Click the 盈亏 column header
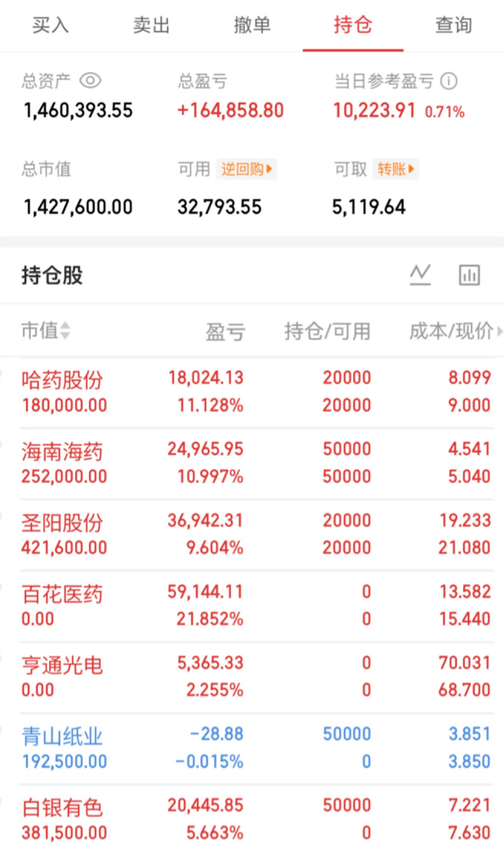Image resolution: width=504 pixels, height=853 pixels. 225,332
